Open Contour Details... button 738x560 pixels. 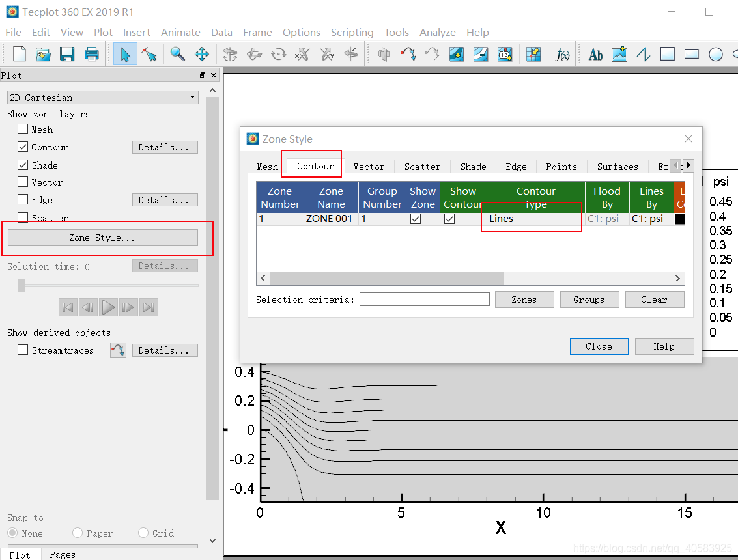165,147
